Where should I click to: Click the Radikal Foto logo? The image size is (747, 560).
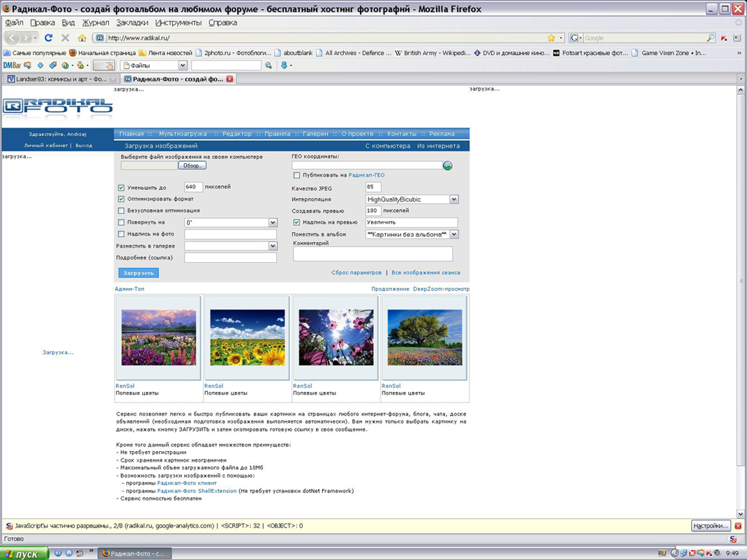[58, 107]
